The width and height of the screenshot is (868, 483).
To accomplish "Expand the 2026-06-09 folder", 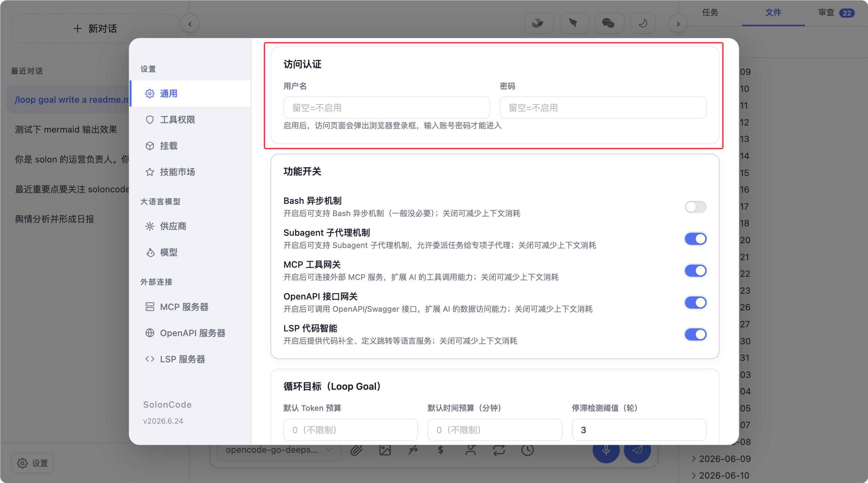I will (721, 459).
